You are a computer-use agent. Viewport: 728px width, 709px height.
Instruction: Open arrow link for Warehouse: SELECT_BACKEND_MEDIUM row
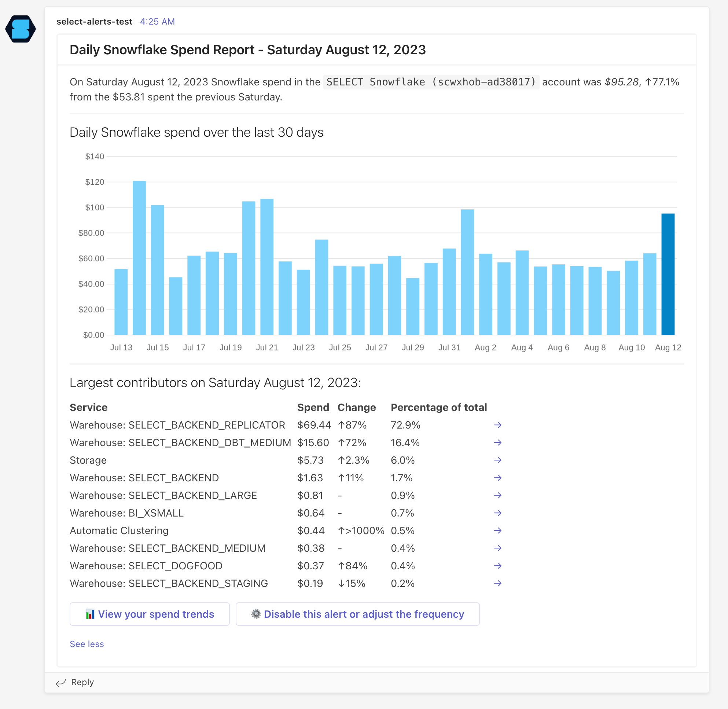pos(497,548)
